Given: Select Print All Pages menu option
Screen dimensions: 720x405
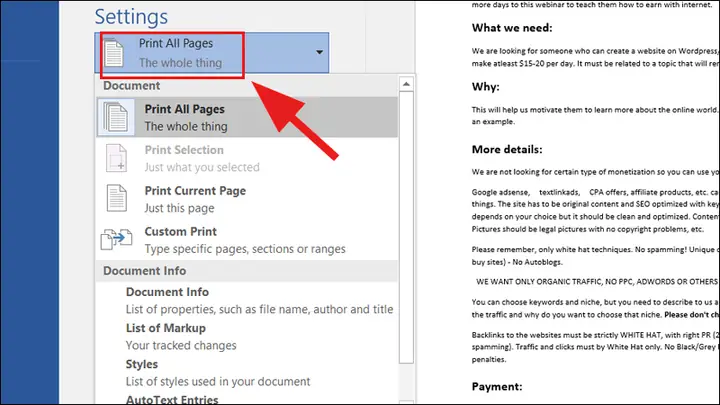Looking at the screenshot, I should coord(247,117).
